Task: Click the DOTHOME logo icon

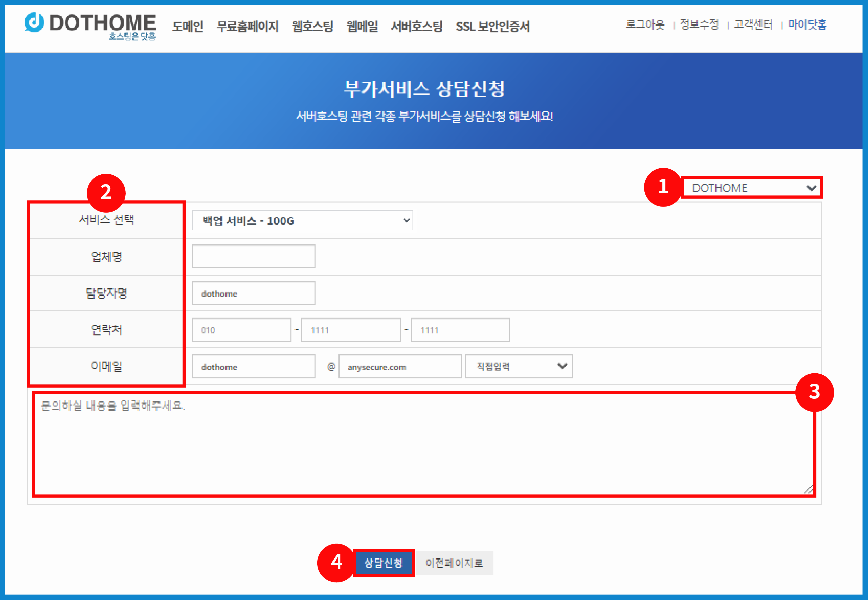Action: tap(34, 23)
